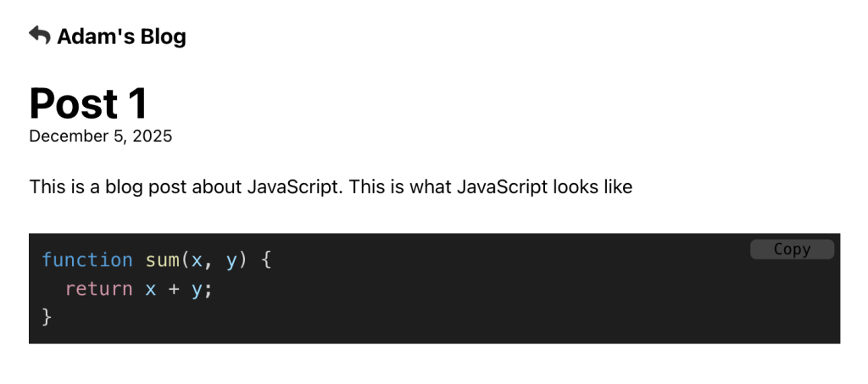Click the closing curly brace on last line
The height and width of the screenshot is (384, 868).
(47, 317)
